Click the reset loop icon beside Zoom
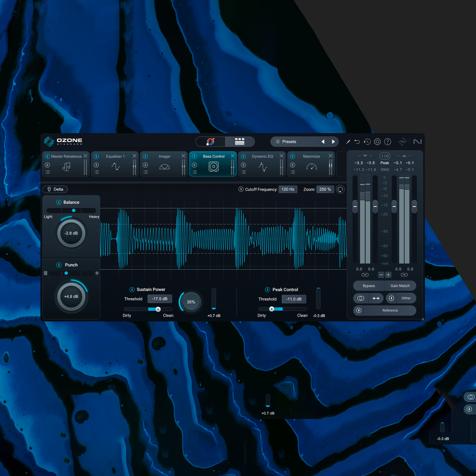 [x=340, y=189]
